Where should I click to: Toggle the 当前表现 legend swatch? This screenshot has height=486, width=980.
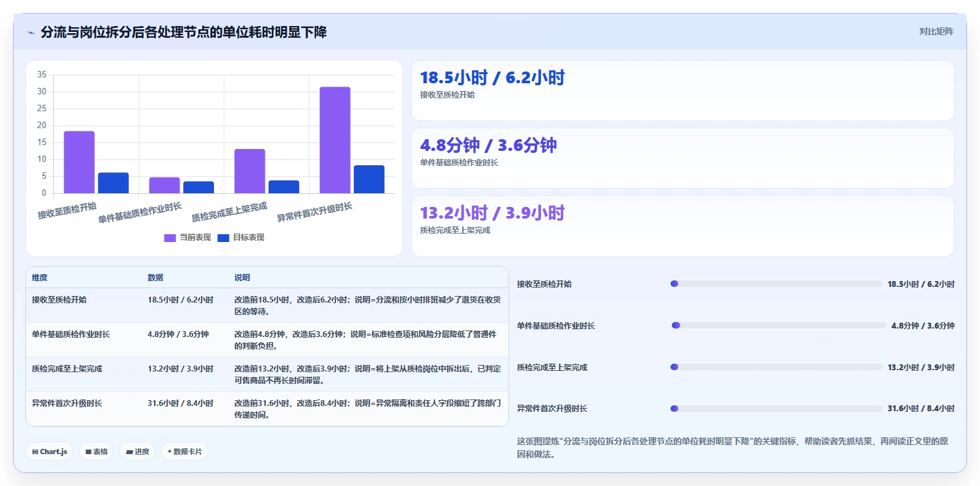coord(170,238)
